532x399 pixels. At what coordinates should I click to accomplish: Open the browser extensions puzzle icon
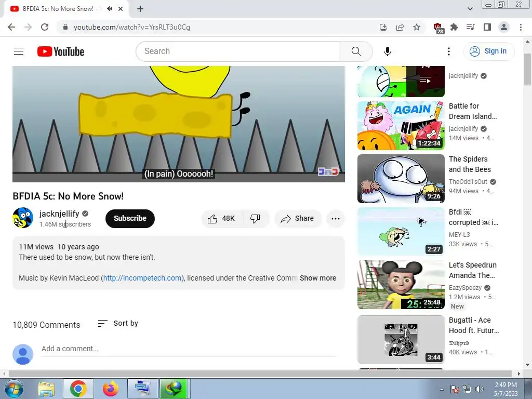tap(454, 27)
